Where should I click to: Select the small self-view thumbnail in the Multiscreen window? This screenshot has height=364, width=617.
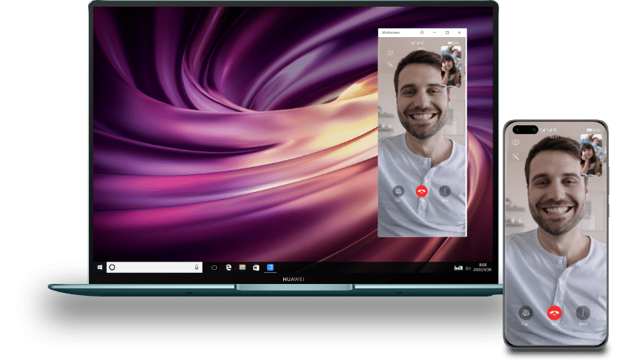pyautogui.click(x=451, y=66)
